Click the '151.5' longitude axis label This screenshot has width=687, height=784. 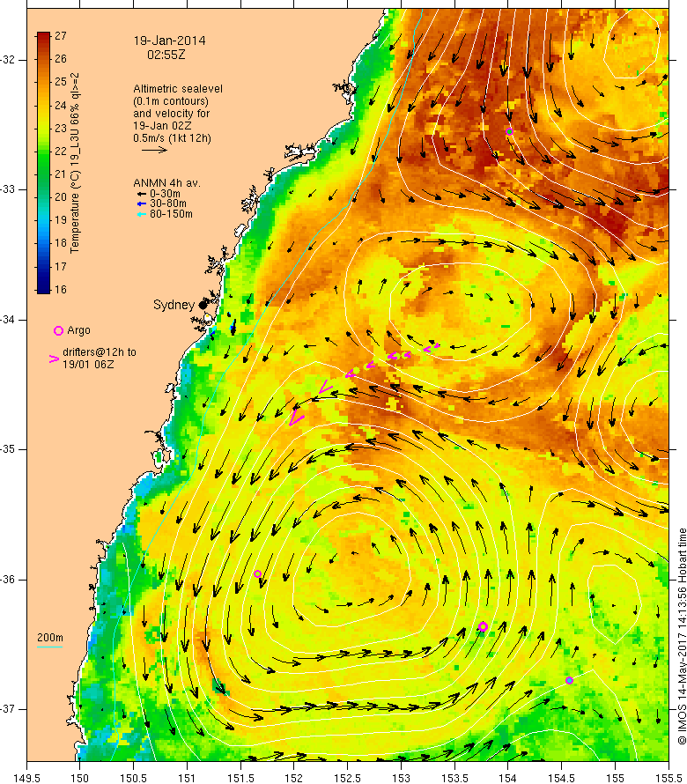point(240,779)
